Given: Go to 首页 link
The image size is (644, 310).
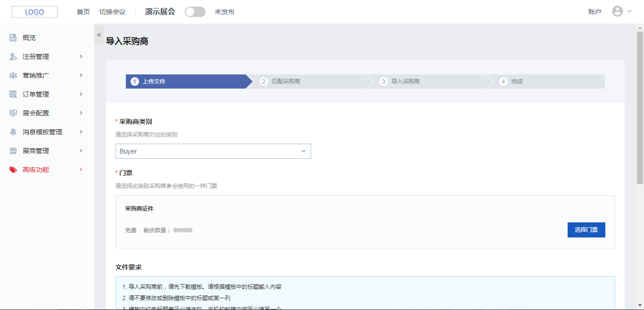Looking at the screenshot, I should (x=83, y=12).
